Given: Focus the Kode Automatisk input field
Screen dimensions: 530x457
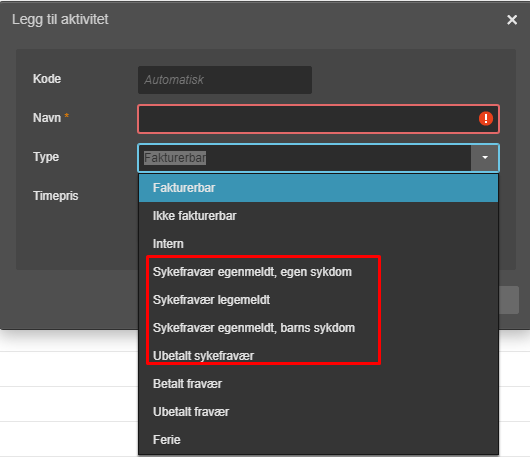Looking at the screenshot, I should coord(225,80).
